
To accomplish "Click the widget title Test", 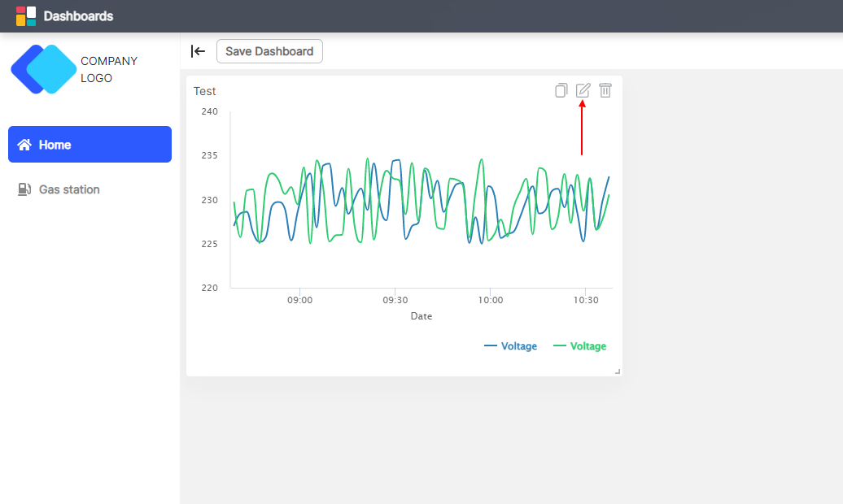I will coord(205,91).
